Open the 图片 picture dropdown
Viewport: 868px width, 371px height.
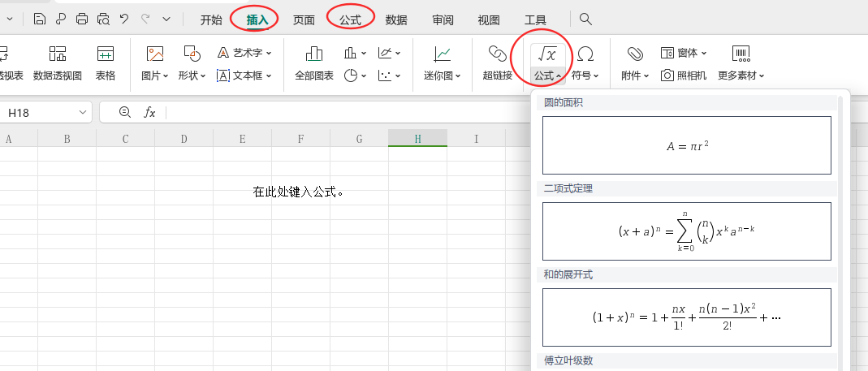pos(155,63)
